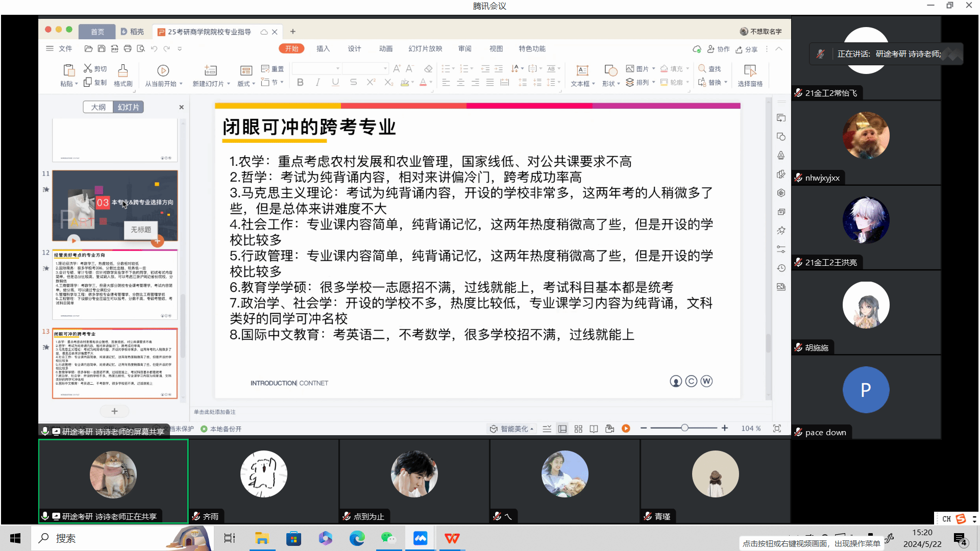Image resolution: width=980 pixels, height=551 pixels.
Task: Expand the Layout (版式) dropdown
Action: [253, 84]
